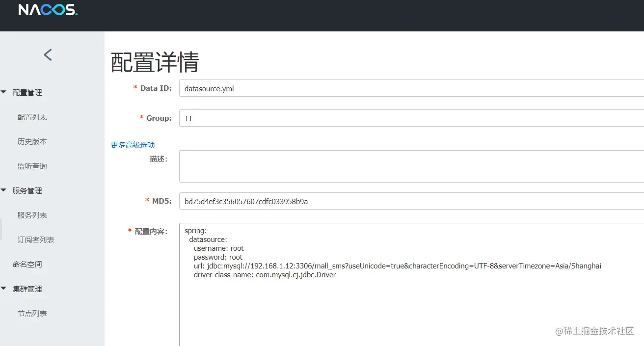Click the 更多高级选项 link

(133, 145)
